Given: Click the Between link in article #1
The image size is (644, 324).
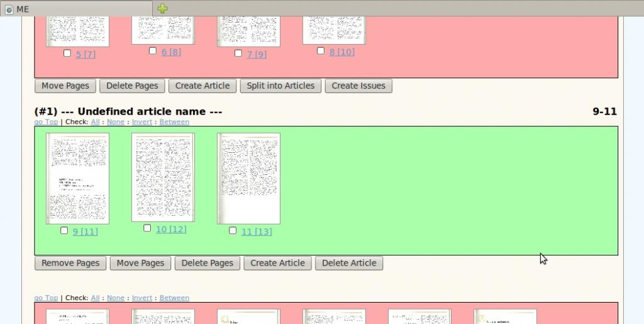Looking at the screenshot, I should pyautogui.click(x=174, y=121).
